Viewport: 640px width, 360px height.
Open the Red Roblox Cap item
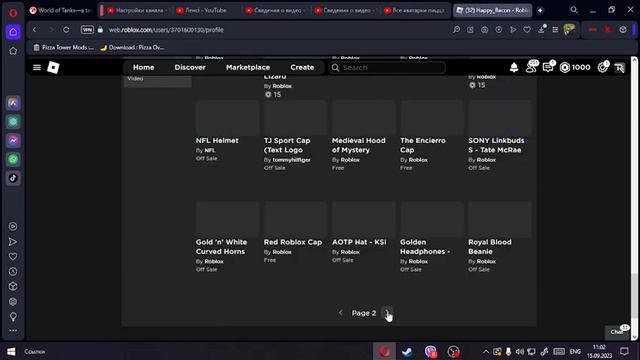(293, 242)
